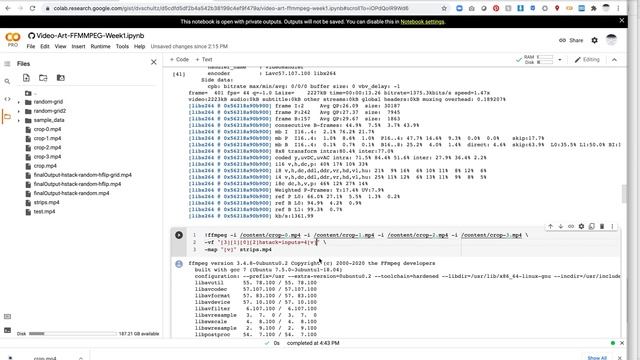Select file test.mp4
This screenshot has width=640, height=360.
[44, 212]
